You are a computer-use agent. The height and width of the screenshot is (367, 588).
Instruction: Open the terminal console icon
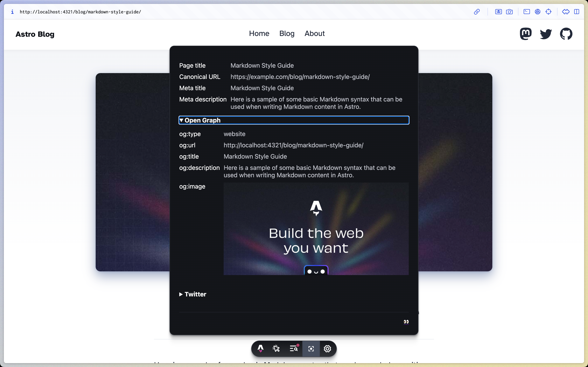(x=527, y=12)
